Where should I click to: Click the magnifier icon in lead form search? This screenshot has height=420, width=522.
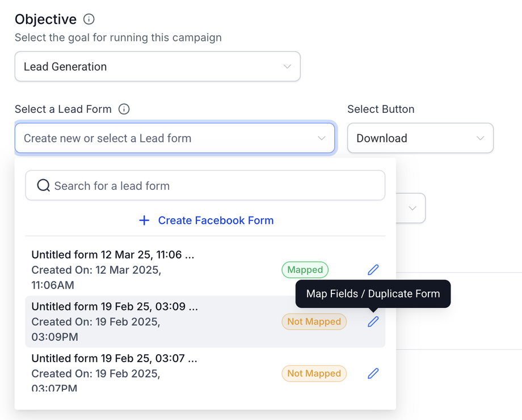43,186
